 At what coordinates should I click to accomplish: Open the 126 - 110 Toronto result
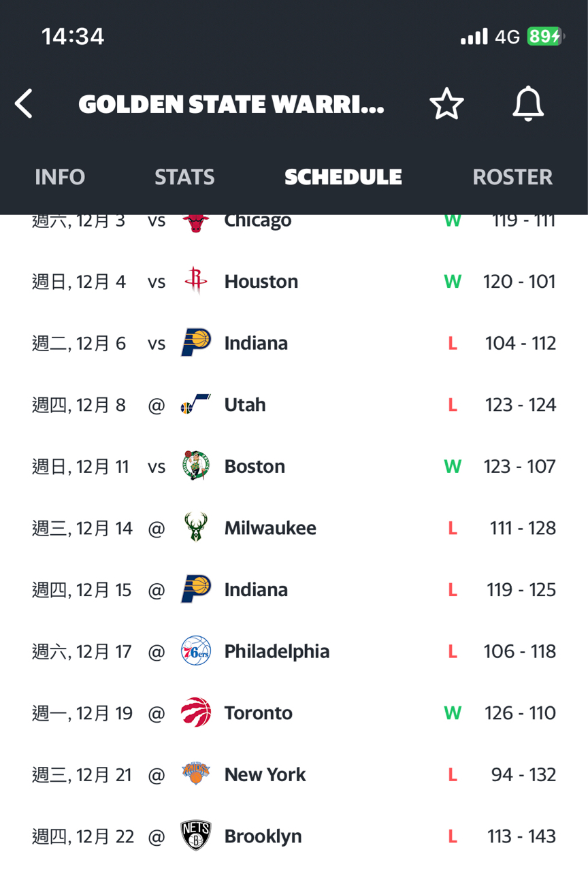coord(520,713)
